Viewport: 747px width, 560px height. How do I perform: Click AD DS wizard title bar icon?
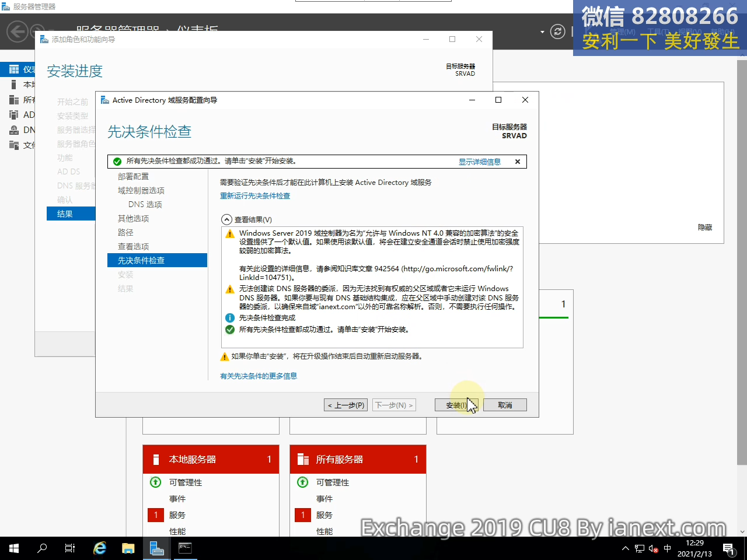[105, 100]
